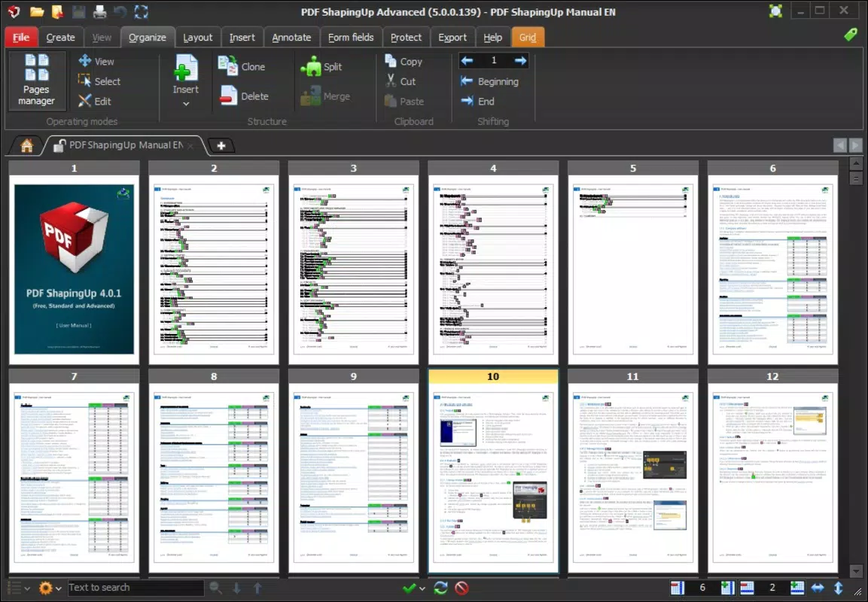Image resolution: width=868 pixels, height=602 pixels.
Task: Fit thumbnails to height using the vertical arrows
Action: pyautogui.click(x=838, y=588)
